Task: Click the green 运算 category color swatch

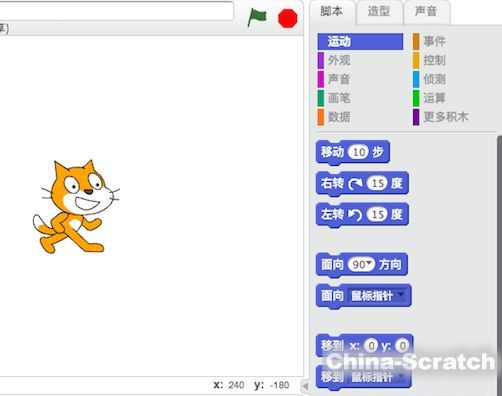Action: click(x=416, y=98)
